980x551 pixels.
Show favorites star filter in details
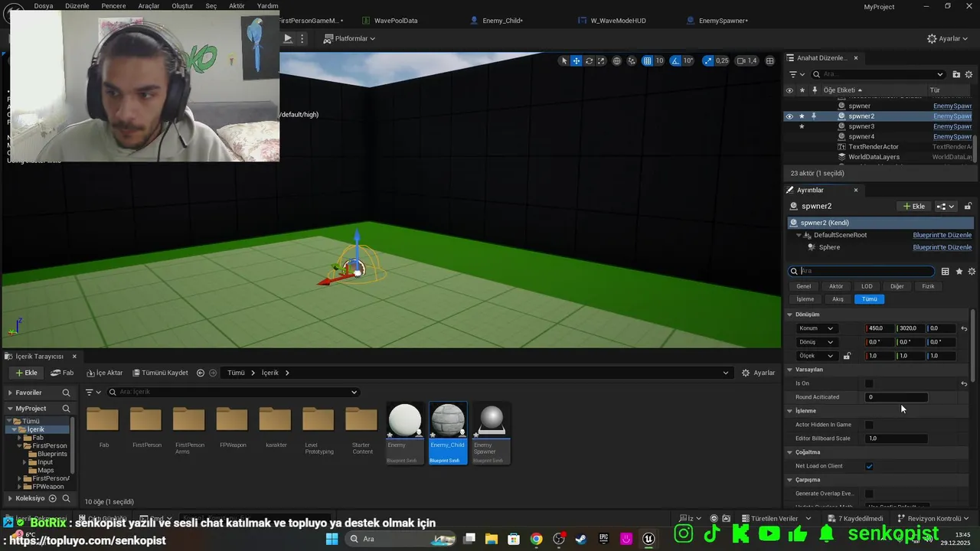(959, 272)
